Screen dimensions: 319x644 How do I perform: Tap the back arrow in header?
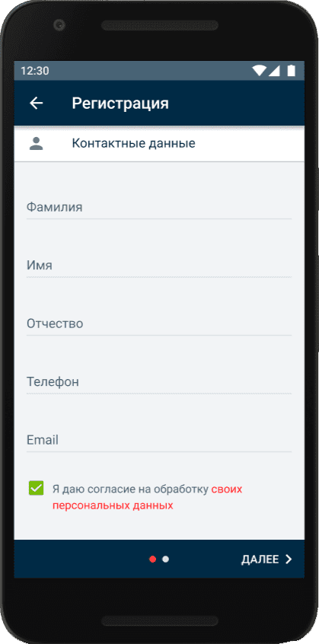pos(36,103)
